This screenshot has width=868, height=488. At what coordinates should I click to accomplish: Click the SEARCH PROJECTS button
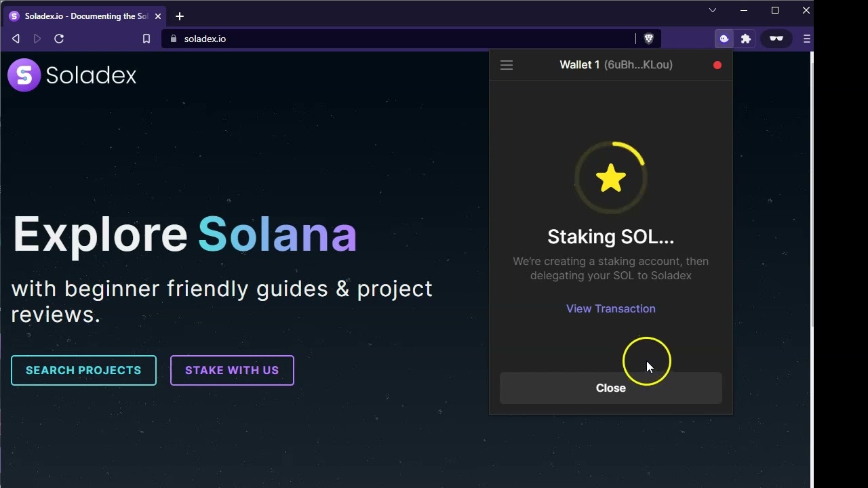pos(83,371)
